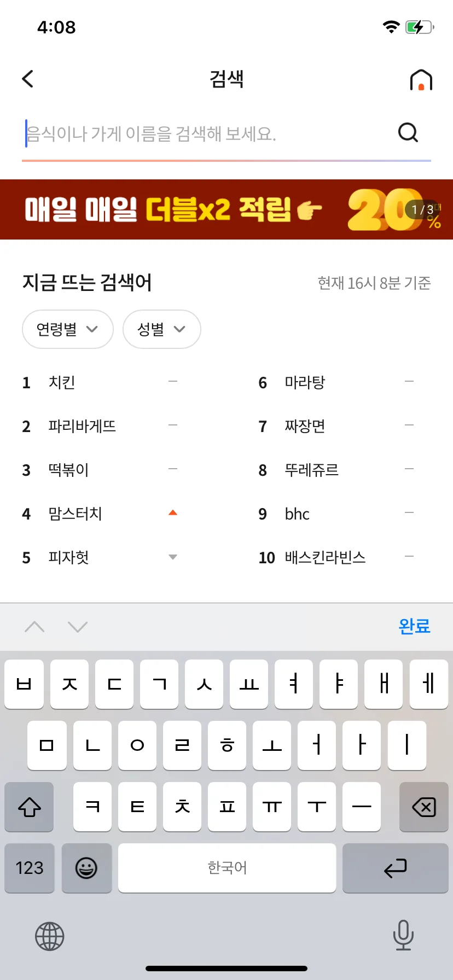
Task: Tap the back arrow icon
Action: [28, 79]
